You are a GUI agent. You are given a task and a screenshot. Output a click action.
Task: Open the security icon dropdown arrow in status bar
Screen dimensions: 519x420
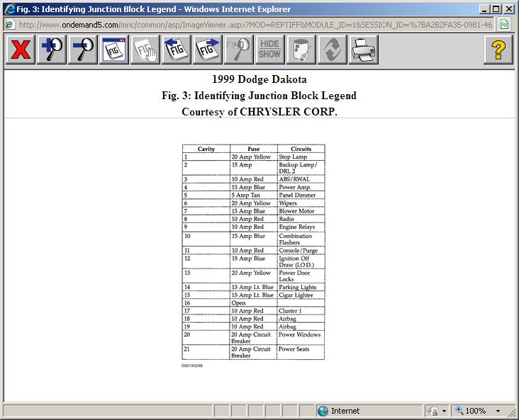(x=444, y=411)
